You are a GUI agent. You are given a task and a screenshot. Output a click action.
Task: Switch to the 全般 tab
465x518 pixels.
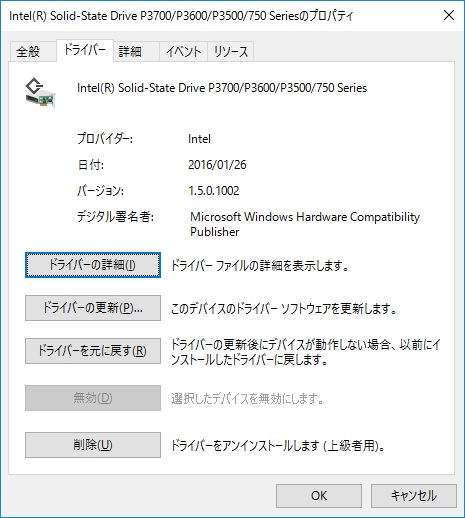33,52
